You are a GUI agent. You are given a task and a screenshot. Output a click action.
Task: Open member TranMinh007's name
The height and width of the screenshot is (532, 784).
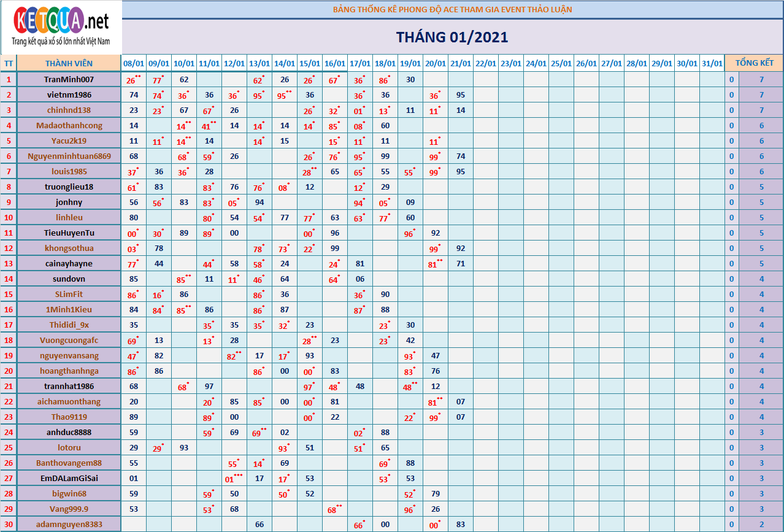click(69, 79)
